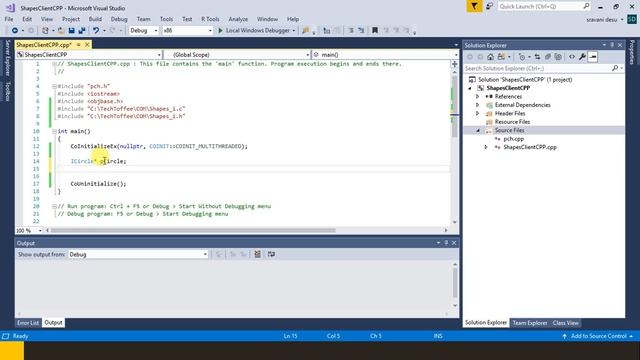The image size is (640, 360).
Task: Open the Properties side tab
Action: [632, 52]
